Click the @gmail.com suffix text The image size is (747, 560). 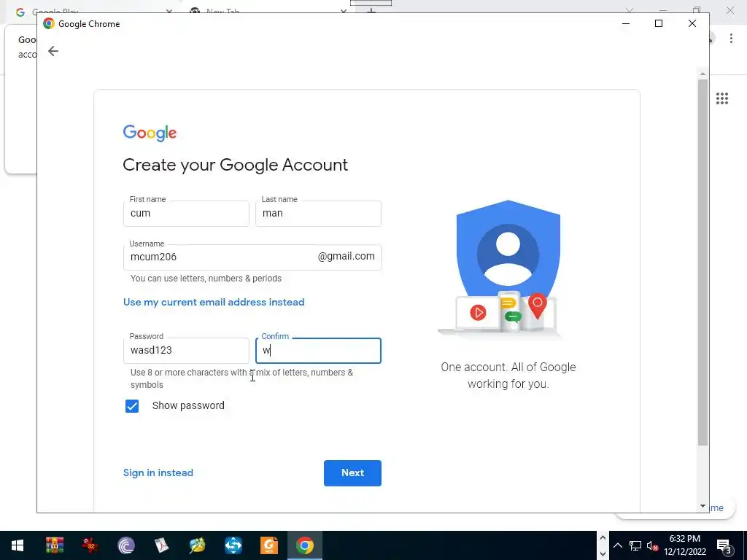(x=347, y=257)
